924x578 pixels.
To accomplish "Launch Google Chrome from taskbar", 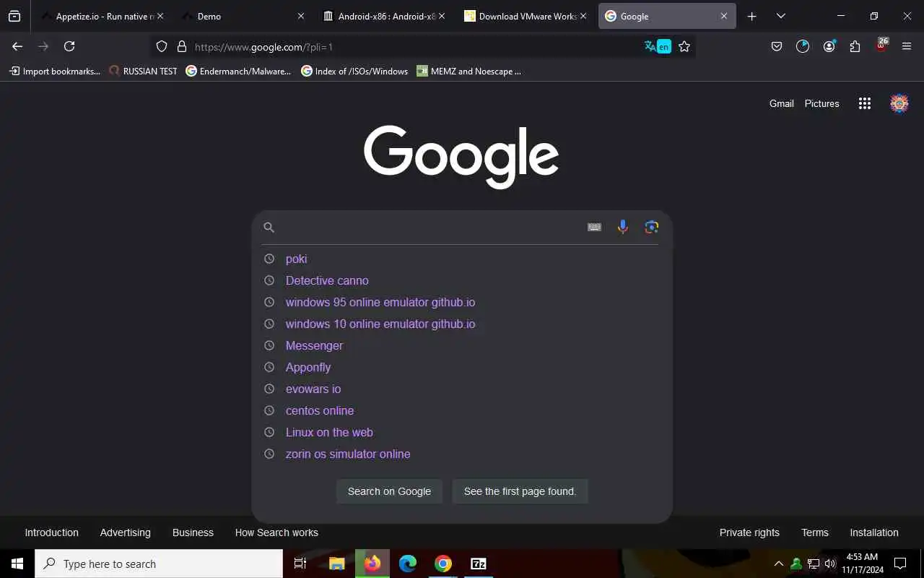I will pos(443,564).
